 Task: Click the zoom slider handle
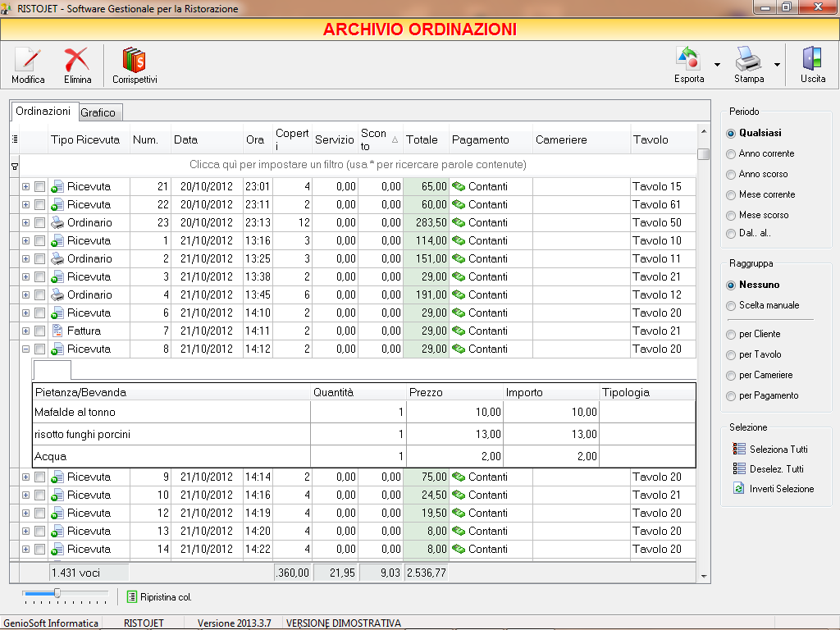(57, 593)
